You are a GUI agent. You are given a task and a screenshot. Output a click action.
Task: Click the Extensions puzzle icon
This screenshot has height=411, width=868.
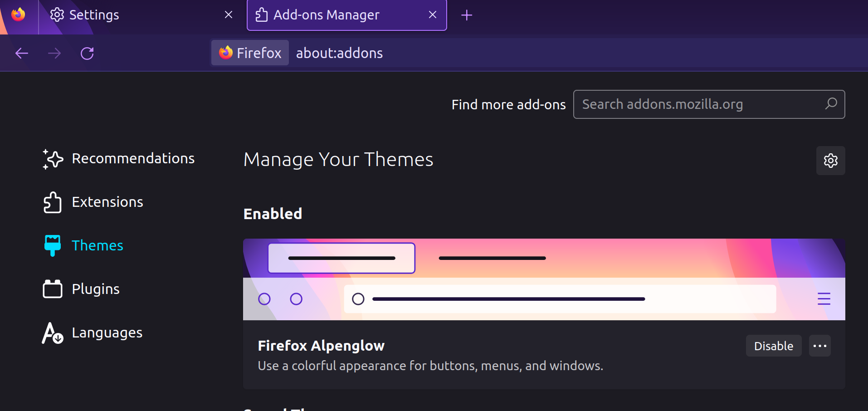53,202
